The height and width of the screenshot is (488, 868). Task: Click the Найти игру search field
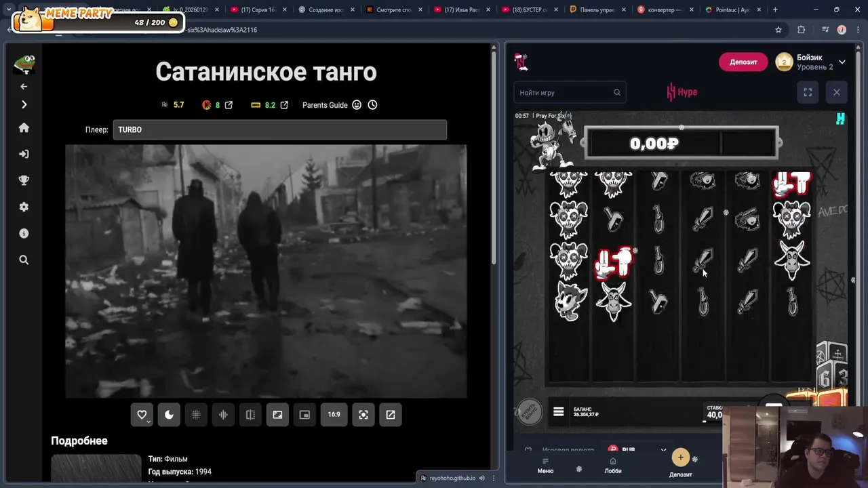click(x=570, y=92)
